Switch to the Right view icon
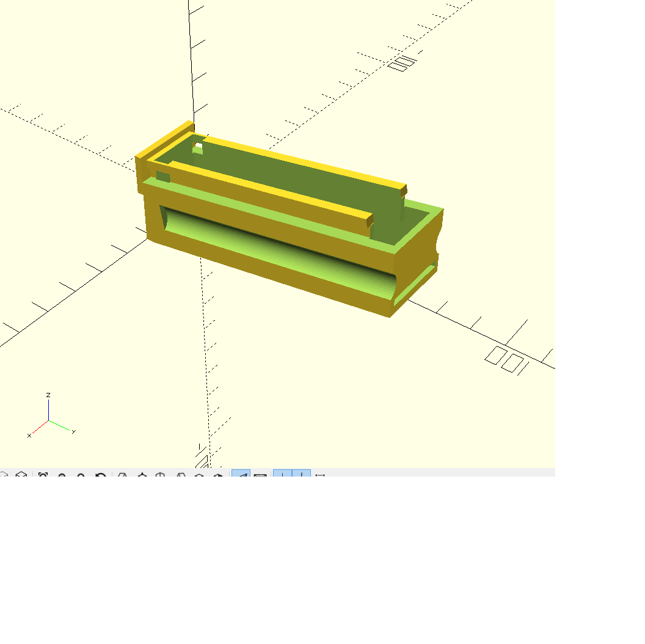The image size is (645, 644). tap(123, 475)
